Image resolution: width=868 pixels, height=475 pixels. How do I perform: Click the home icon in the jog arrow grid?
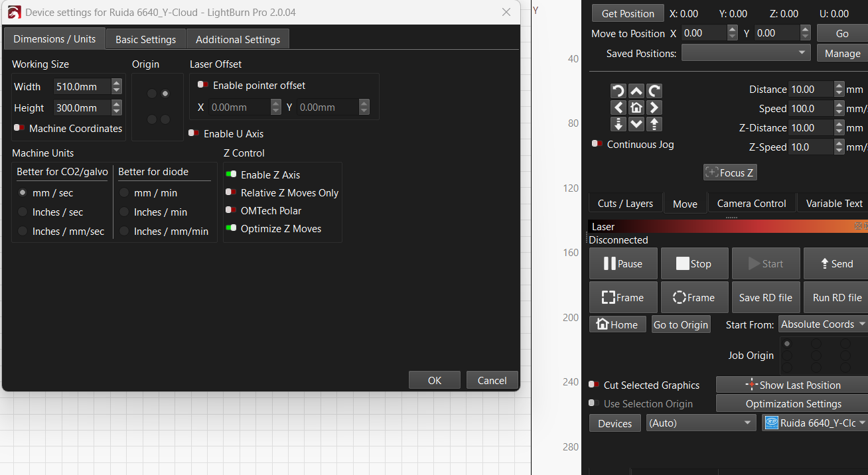pyautogui.click(x=636, y=107)
